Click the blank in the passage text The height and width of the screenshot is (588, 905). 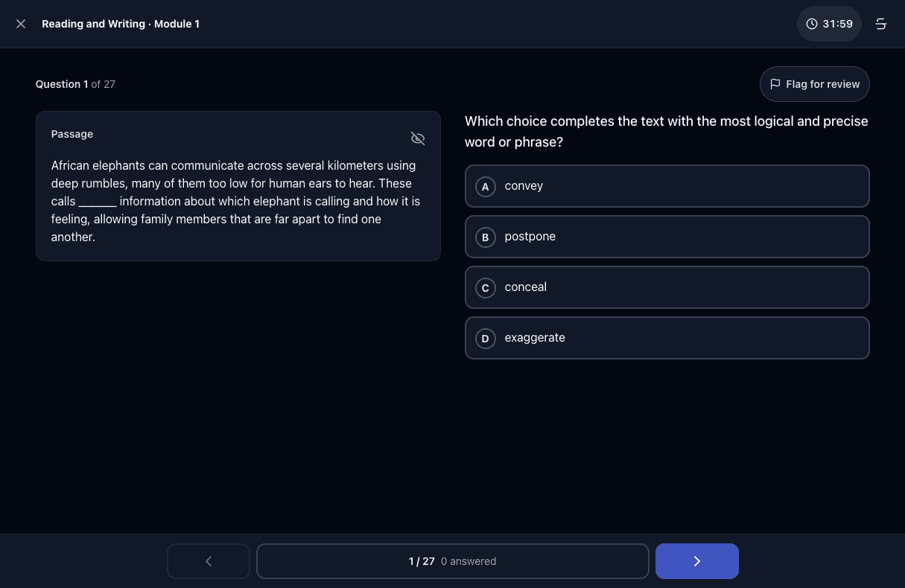pos(98,202)
